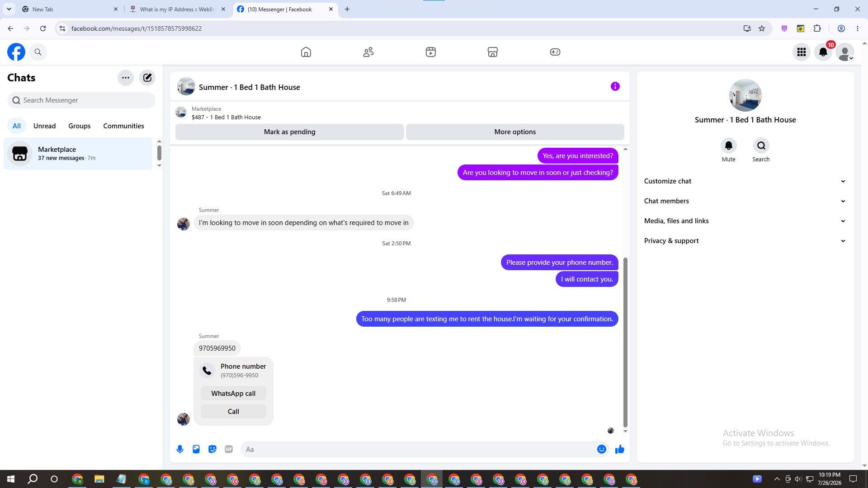Click the WhatsApp call button
Screen dimensions: 868x488
tap(233, 394)
